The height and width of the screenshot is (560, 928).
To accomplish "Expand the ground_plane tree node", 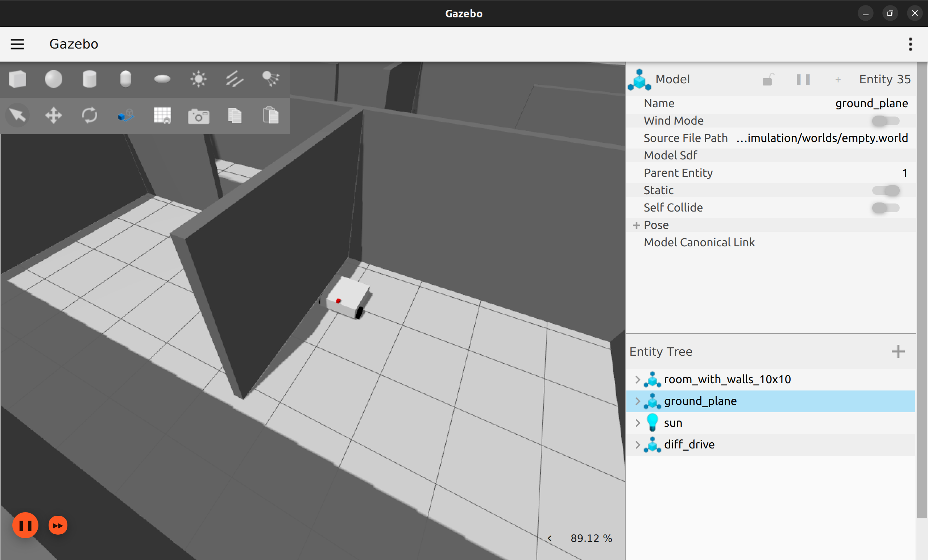I will tap(637, 401).
